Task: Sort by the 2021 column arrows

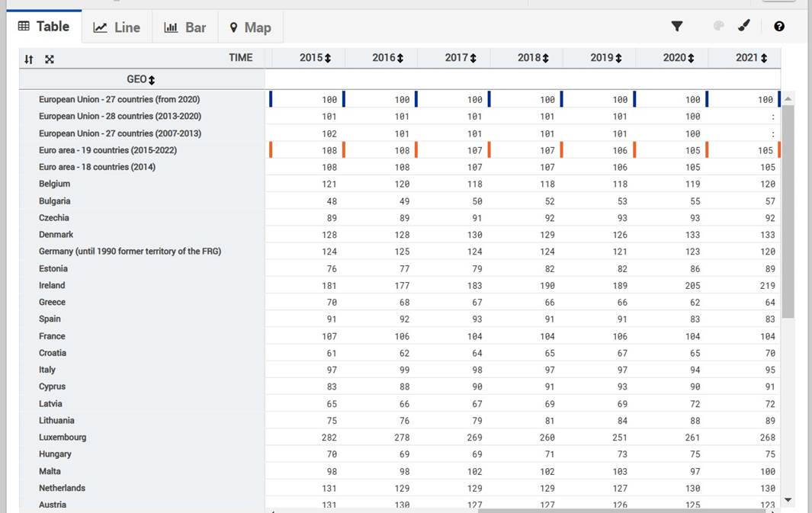Action: coord(764,58)
